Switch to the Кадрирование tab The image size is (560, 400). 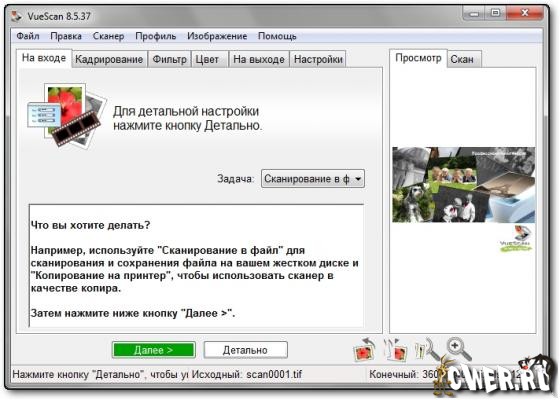[x=109, y=59]
